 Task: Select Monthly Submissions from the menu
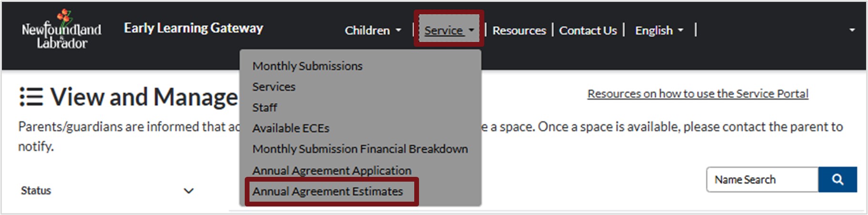[x=307, y=66]
